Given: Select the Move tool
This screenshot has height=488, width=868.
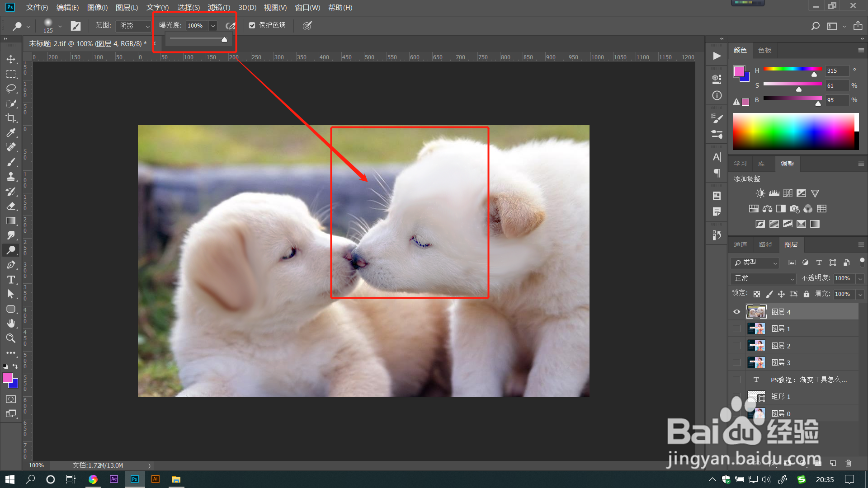Looking at the screenshot, I should [11, 59].
